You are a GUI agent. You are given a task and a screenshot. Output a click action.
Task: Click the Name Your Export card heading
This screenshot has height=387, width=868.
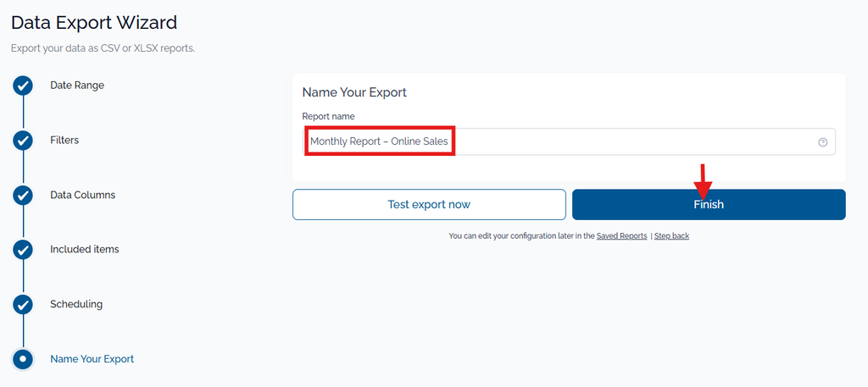[354, 92]
